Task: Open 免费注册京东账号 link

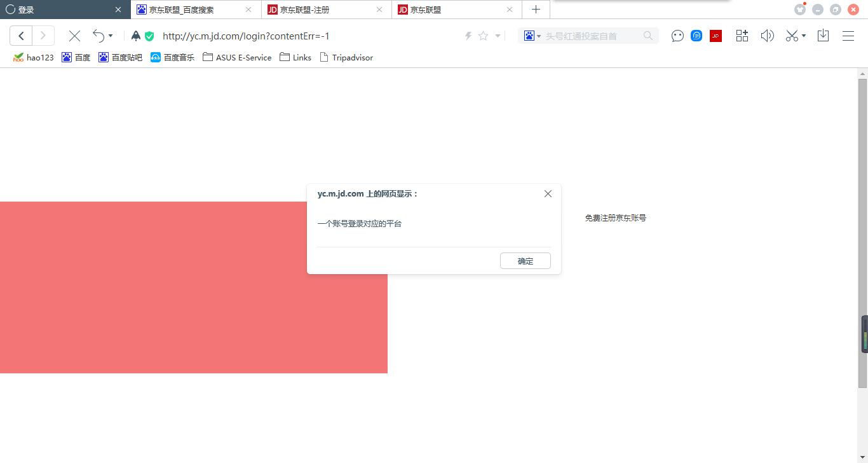Action: pyautogui.click(x=615, y=218)
